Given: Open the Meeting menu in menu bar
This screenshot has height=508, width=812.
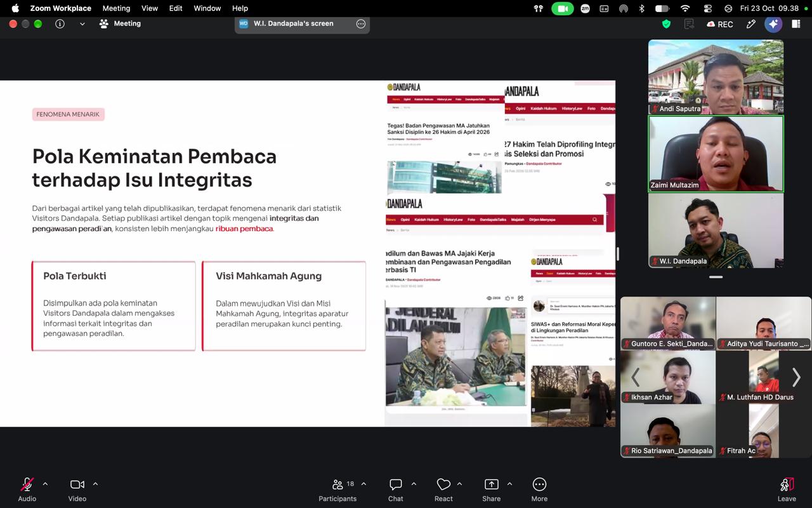Looking at the screenshot, I should pyautogui.click(x=116, y=8).
